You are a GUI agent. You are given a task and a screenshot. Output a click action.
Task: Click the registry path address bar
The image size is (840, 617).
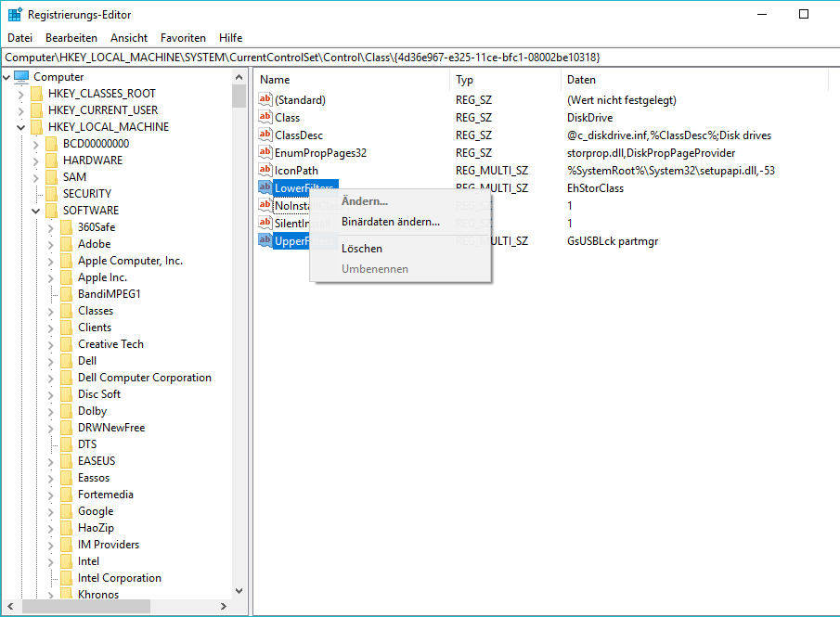418,58
